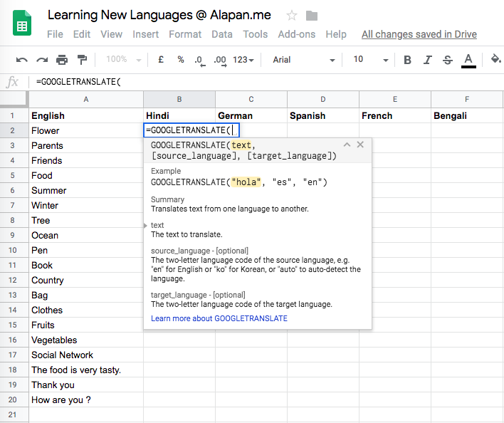This screenshot has width=504, height=423.
Task: Star the document with the star icon
Action: point(292,16)
